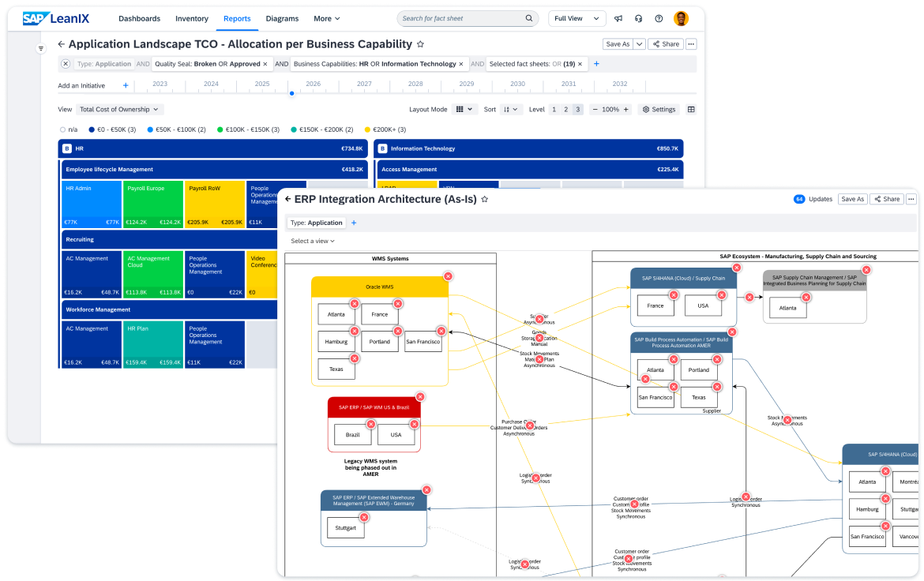Open the announcements megaphone icon
This screenshot has width=924, height=581.
(x=618, y=18)
